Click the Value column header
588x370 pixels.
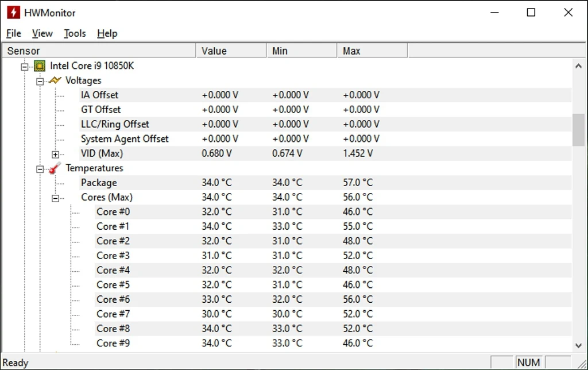pos(231,51)
